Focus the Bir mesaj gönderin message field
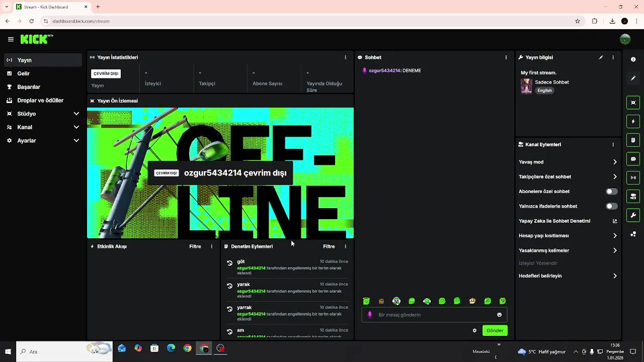Screen dimensions: 644x362 (x=434, y=315)
